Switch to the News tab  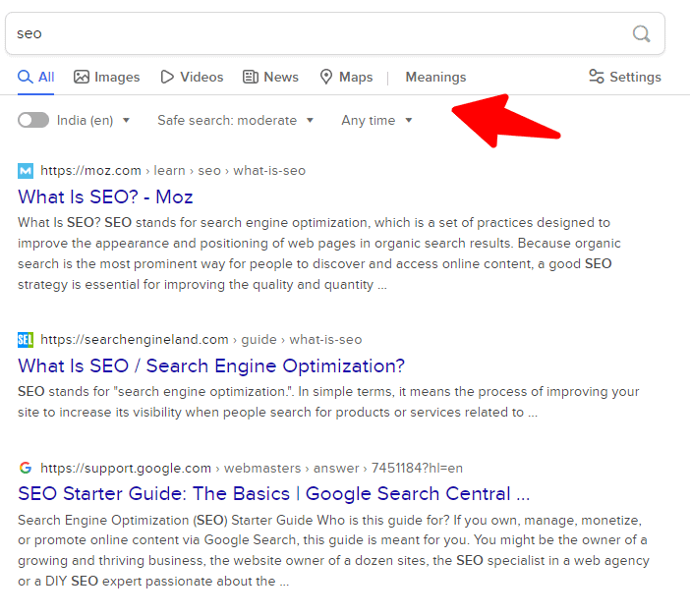pyautogui.click(x=270, y=77)
